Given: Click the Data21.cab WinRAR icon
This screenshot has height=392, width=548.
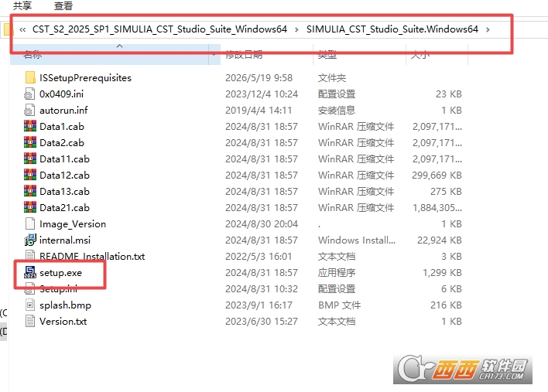Looking at the screenshot, I should tap(30, 207).
